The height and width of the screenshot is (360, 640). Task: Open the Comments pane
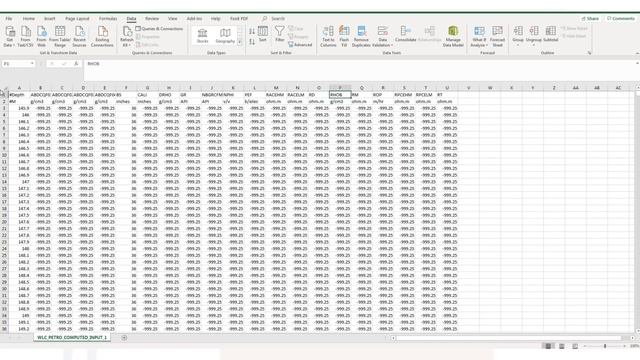click(620, 19)
